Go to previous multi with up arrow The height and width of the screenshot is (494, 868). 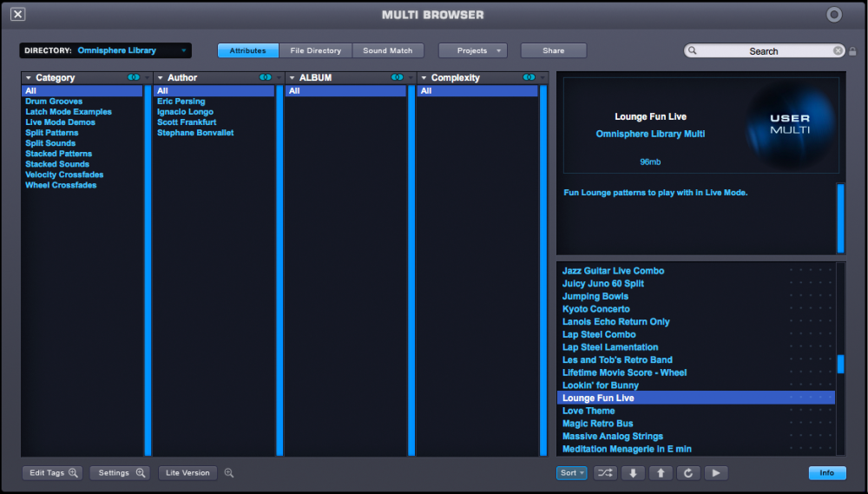pos(661,473)
